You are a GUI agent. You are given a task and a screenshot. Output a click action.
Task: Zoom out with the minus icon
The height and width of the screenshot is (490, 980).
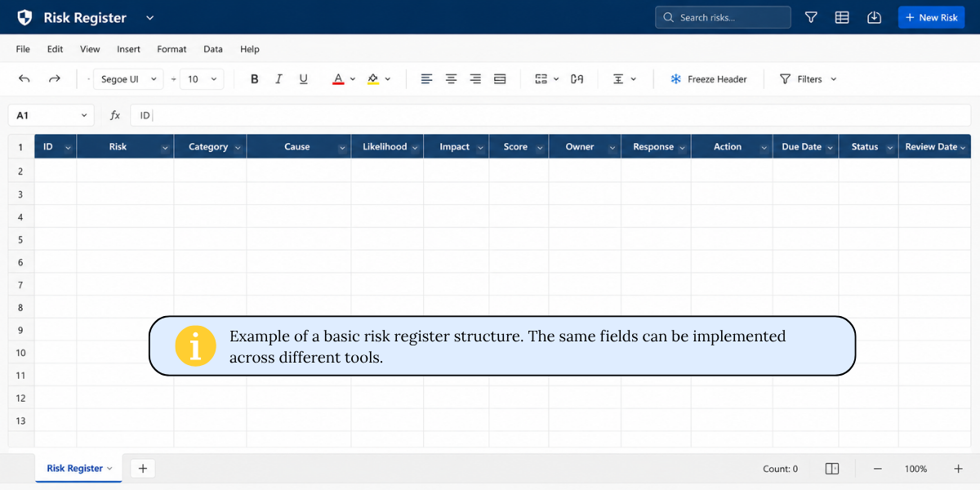click(x=878, y=469)
